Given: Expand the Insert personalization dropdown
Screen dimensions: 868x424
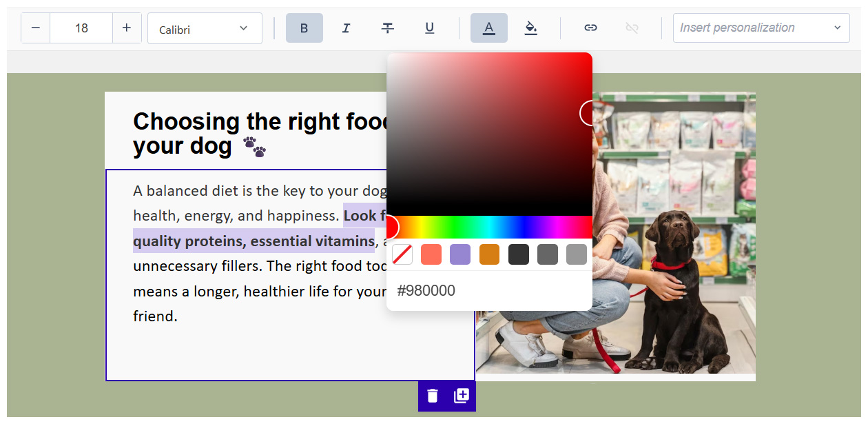Looking at the screenshot, I should (x=760, y=28).
